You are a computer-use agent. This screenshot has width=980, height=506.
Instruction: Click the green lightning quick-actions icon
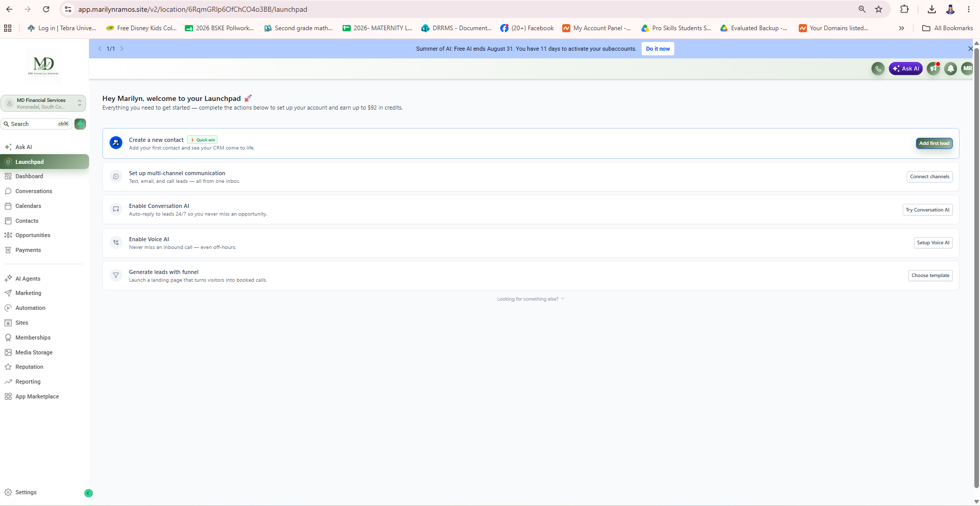coord(80,124)
